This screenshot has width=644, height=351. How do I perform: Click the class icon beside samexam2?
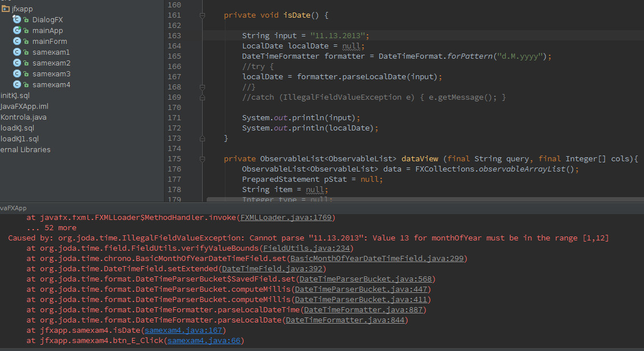[x=17, y=63]
